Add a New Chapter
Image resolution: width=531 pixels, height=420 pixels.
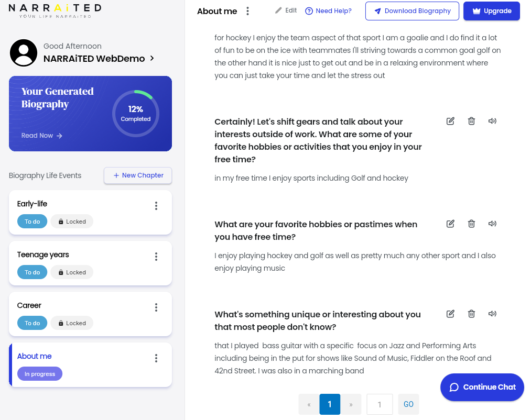click(138, 175)
